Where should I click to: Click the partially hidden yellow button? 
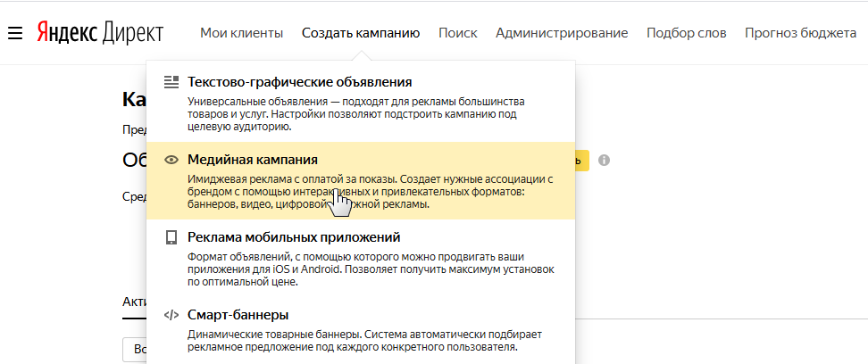(x=582, y=161)
